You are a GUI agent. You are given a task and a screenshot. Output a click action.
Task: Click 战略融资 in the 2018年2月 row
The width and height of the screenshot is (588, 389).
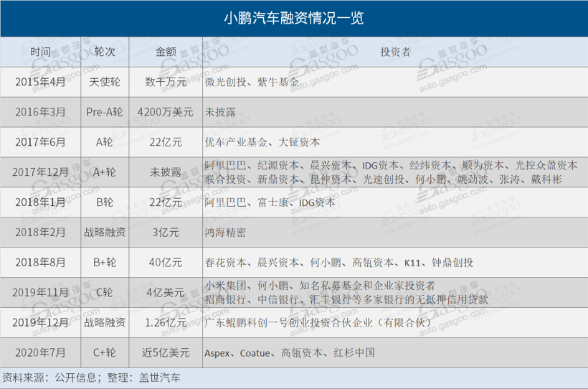click(x=105, y=232)
